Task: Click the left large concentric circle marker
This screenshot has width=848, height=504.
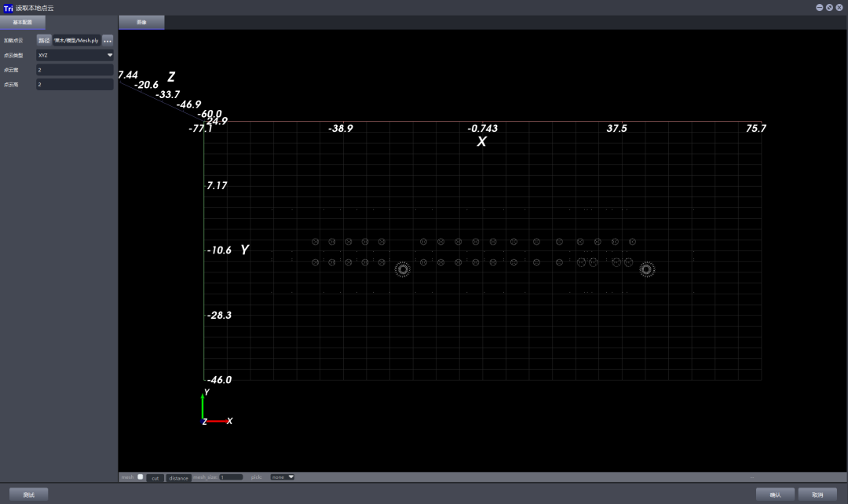Action: coord(403,269)
